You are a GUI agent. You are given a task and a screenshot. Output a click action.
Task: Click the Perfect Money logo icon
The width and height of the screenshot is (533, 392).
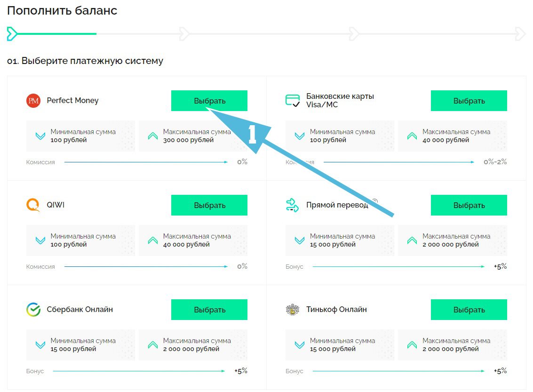33,101
